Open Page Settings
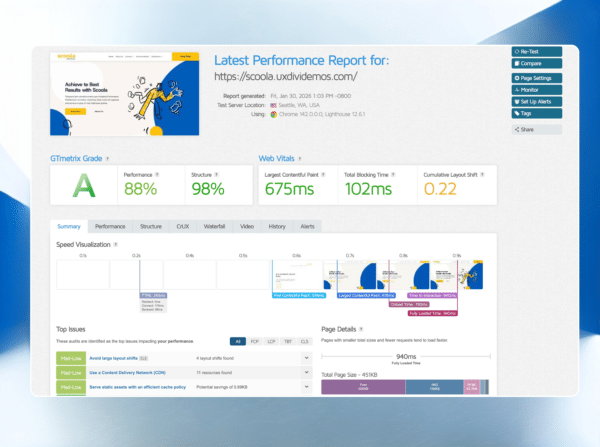This screenshot has width=600, height=447. [536, 78]
